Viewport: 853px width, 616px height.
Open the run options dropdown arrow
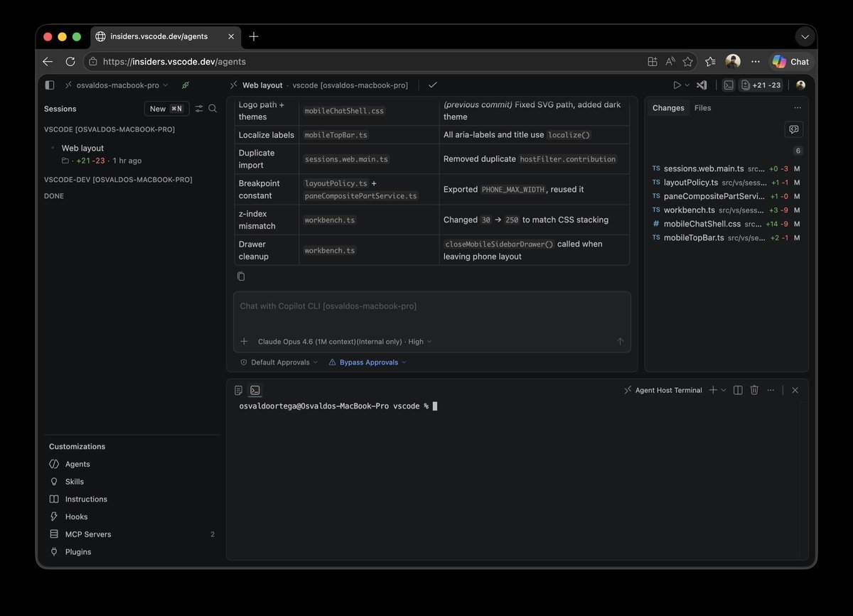pyautogui.click(x=687, y=85)
